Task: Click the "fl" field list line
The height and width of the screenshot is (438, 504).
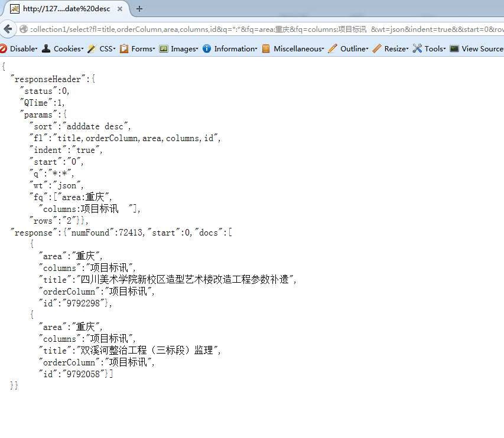Action: click(x=125, y=138)
